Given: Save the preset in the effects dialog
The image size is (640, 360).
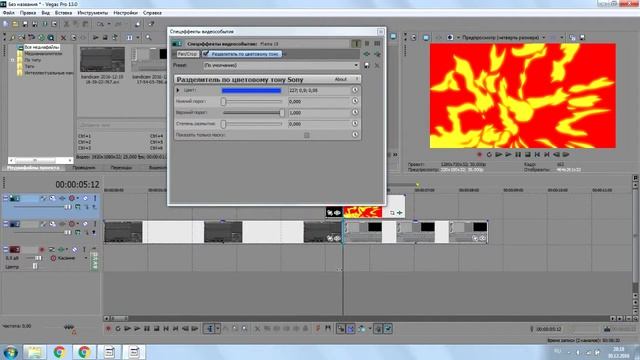Looking at the screenshot, I should click(367, 65).
